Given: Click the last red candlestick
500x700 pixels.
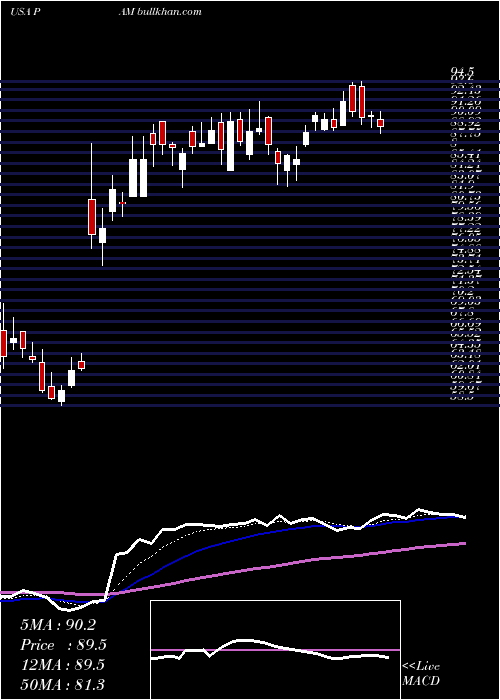Looking at the screenshot, I should point(380,123).
